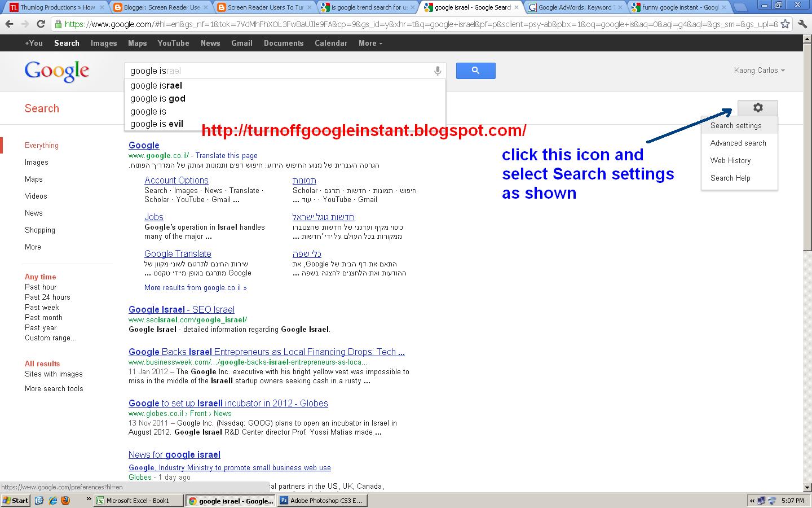812x508 pixels.
Task: Switch to Google AdWords: Keyword tab
Action: (576, 7)
